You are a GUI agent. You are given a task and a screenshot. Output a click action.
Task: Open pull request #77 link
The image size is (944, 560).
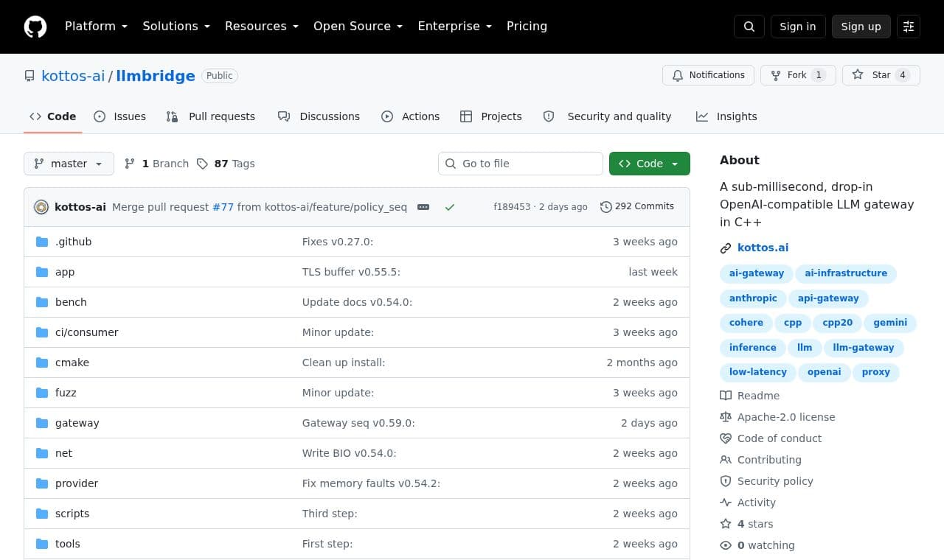click(223, 207)
